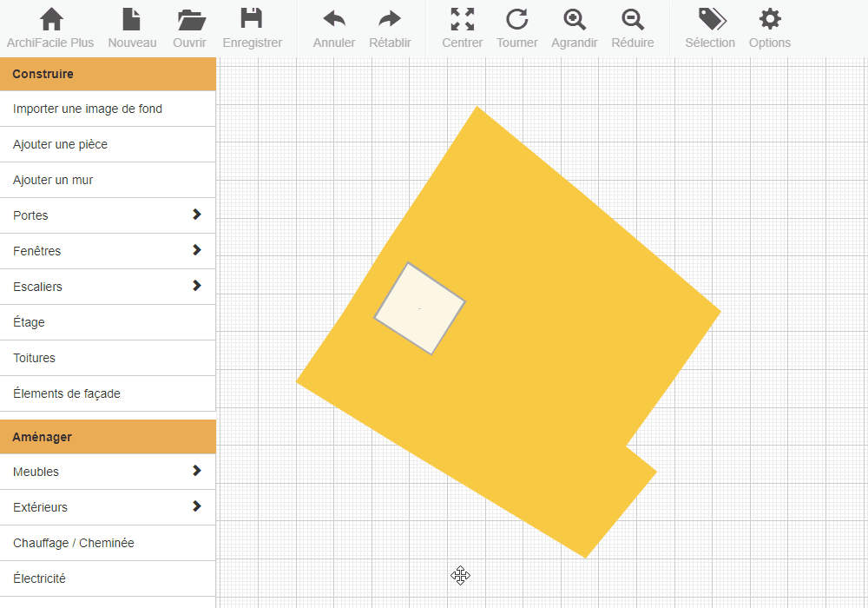
Task: Rotate the plan with Tourner icon
Action: coord(517,20)
